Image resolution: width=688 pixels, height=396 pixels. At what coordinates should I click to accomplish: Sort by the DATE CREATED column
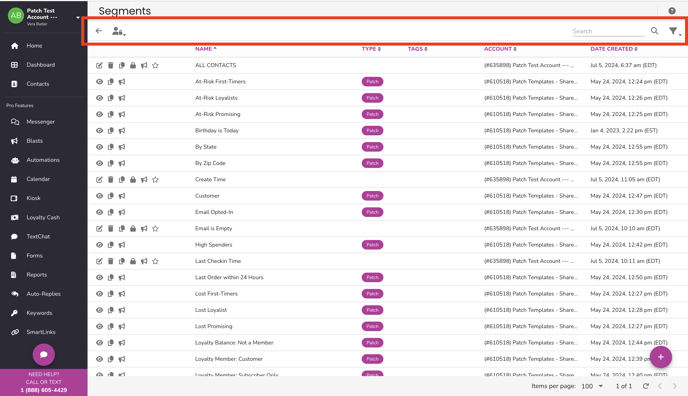(613, 49)
